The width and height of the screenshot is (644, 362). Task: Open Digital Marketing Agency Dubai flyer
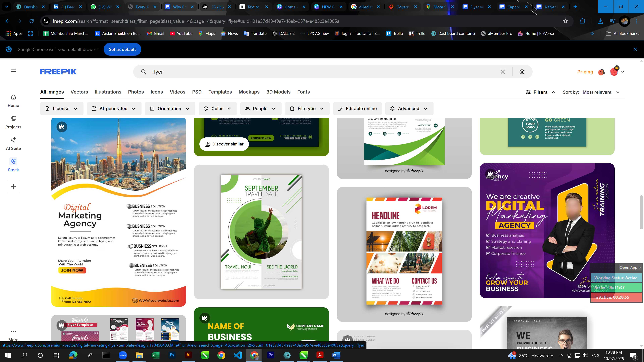[119, 212]
